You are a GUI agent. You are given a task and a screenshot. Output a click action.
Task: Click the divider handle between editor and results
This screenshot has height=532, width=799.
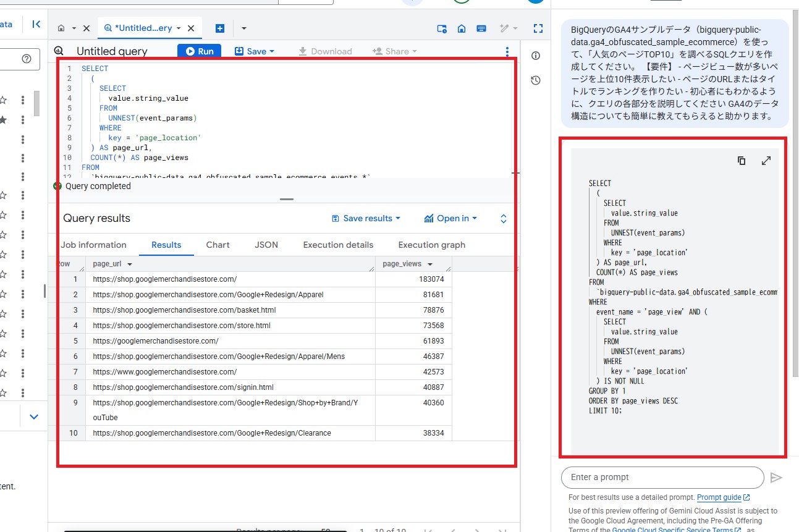[x=287, y=199]
